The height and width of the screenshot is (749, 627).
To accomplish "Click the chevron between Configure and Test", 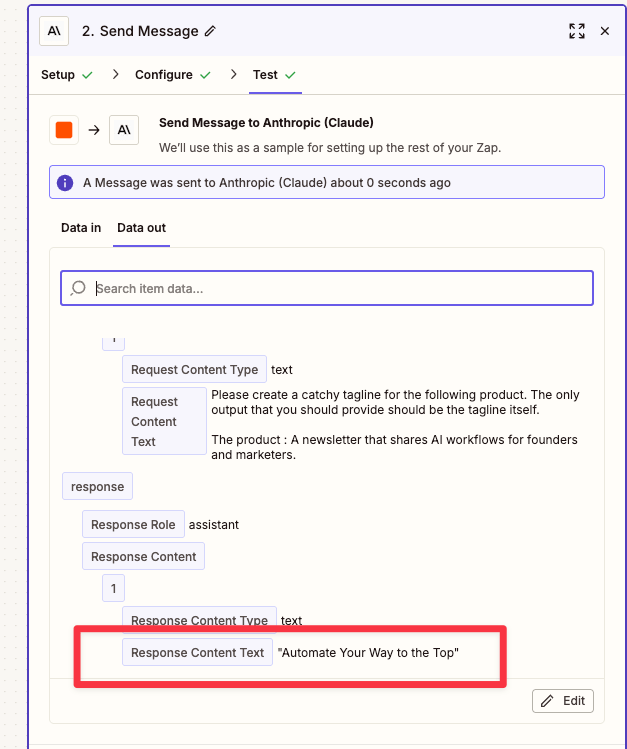I will 233,75.
